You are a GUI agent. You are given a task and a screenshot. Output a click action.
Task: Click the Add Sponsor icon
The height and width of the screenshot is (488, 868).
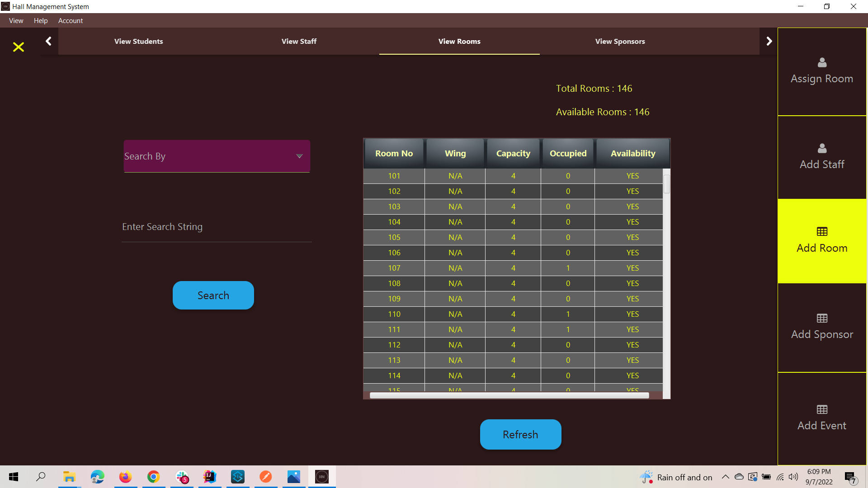[x=821, y=318]
